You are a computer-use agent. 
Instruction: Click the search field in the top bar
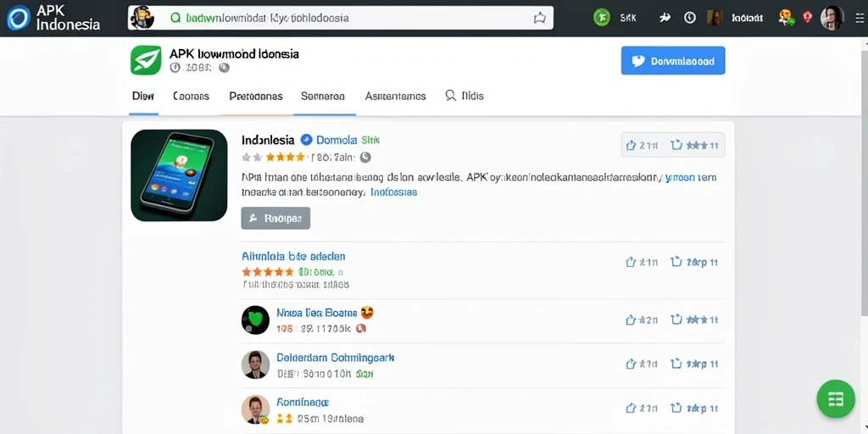coord(341,18)
